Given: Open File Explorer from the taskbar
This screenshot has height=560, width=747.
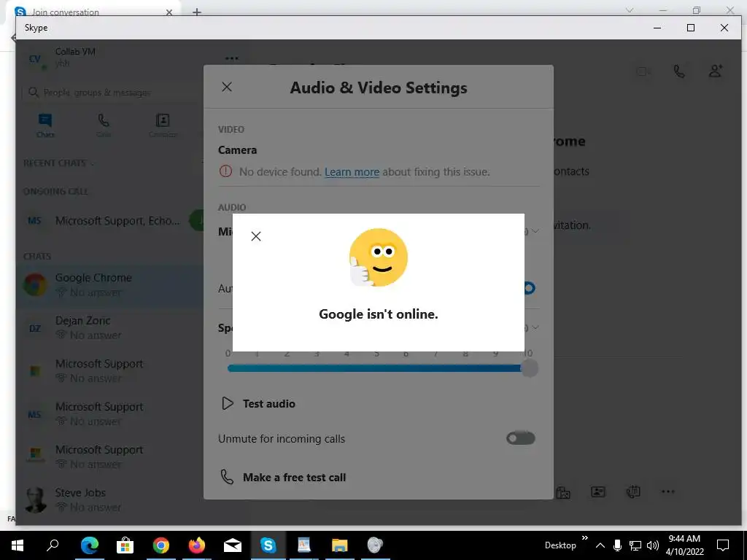Looking at the screenshot, I should click(340, 545).
